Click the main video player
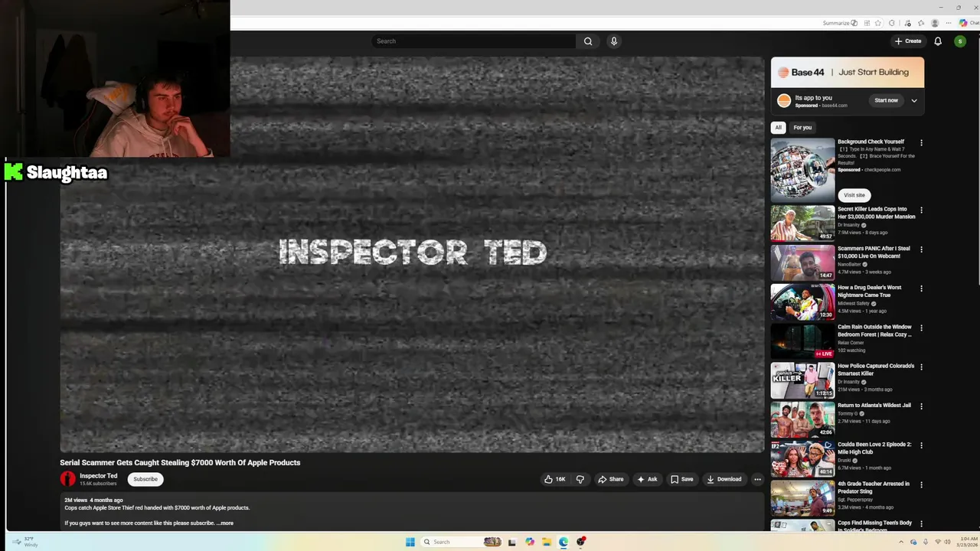Image resolution: width=980 pixels, height=551 pixels. point(412,254)
